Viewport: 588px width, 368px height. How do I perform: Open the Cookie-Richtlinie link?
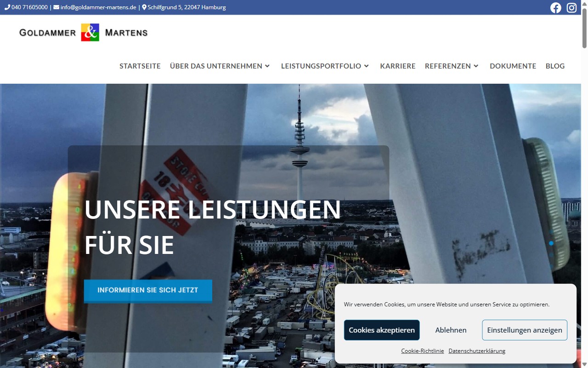coord(423,351)
